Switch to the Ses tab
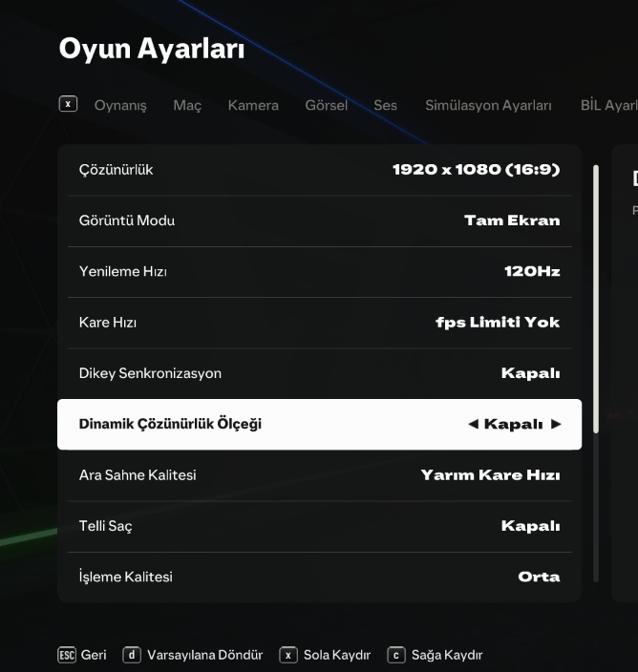 tap(386, 105)
